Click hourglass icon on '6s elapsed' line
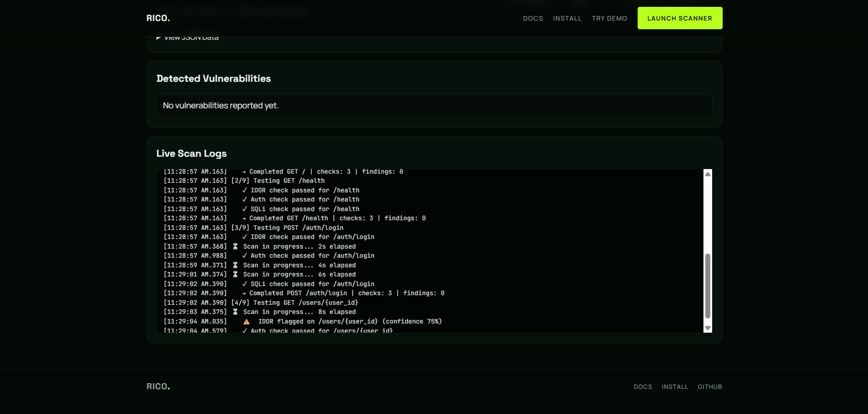 click(x=235, y=274)
